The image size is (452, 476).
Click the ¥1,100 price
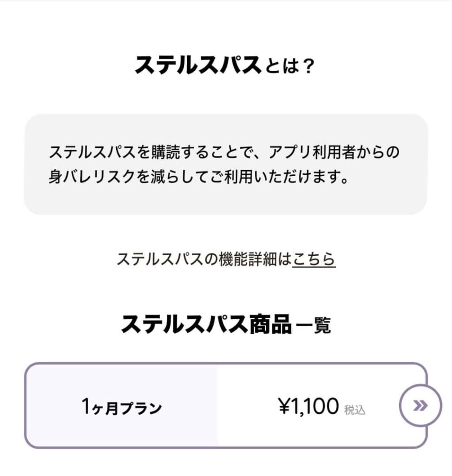point(308,407)
